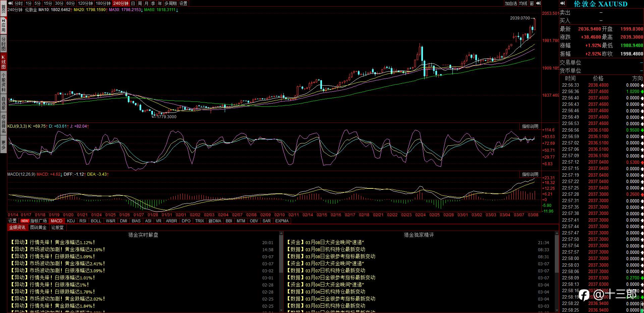Viewport: 644px width, 313px height.
Task: Select DPO indicator tab
Action: point(186,221)
